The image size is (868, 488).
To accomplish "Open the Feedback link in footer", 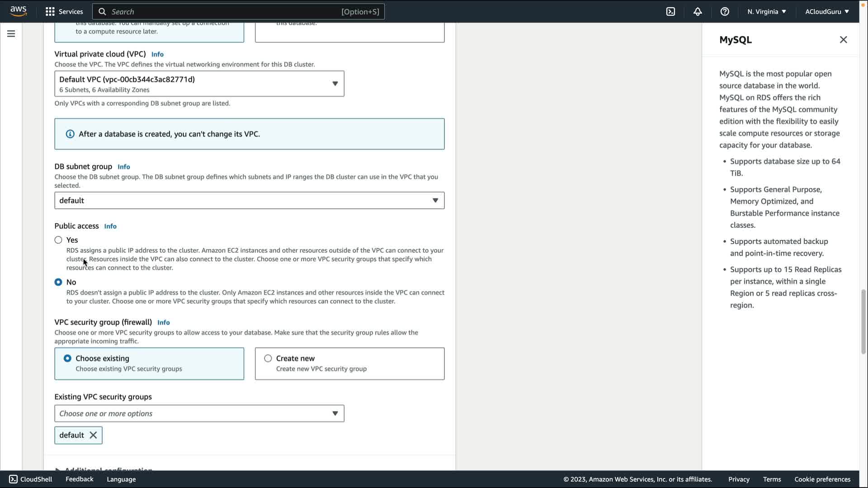I will pos(79,479).
